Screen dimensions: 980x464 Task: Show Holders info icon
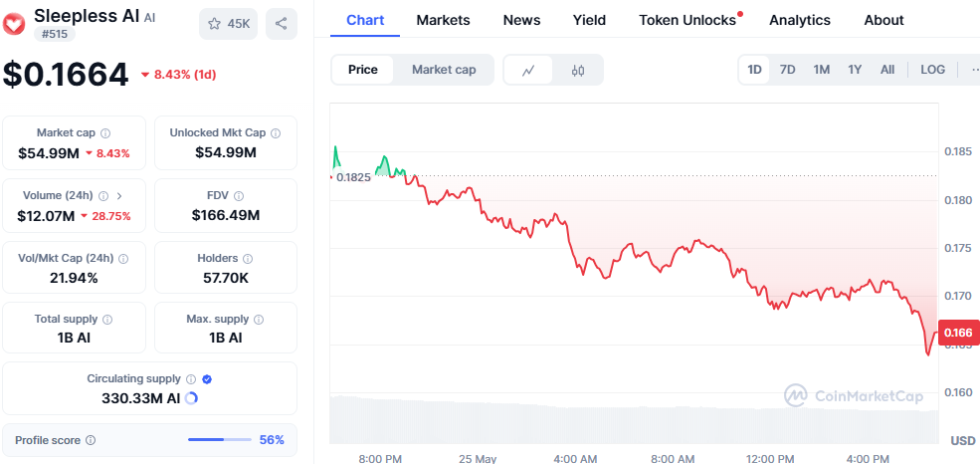248,258
